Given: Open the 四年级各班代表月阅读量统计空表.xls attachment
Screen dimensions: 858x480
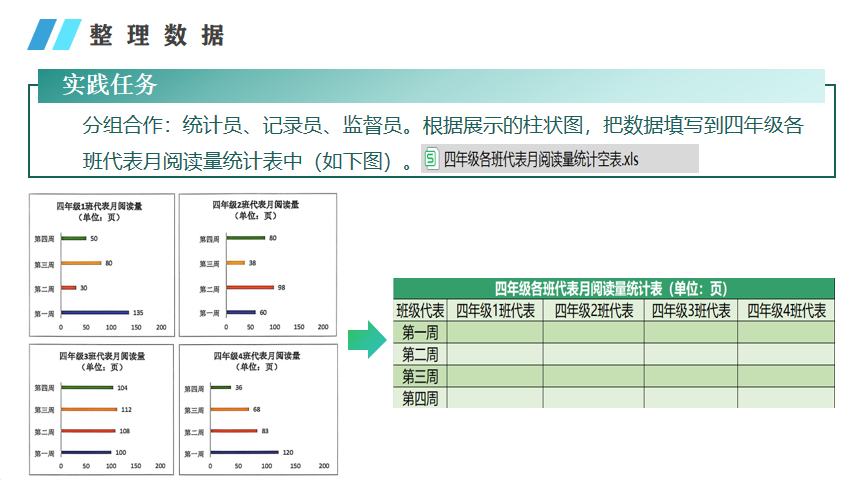Looking at the screenshot, I should [x=540, y=159].
